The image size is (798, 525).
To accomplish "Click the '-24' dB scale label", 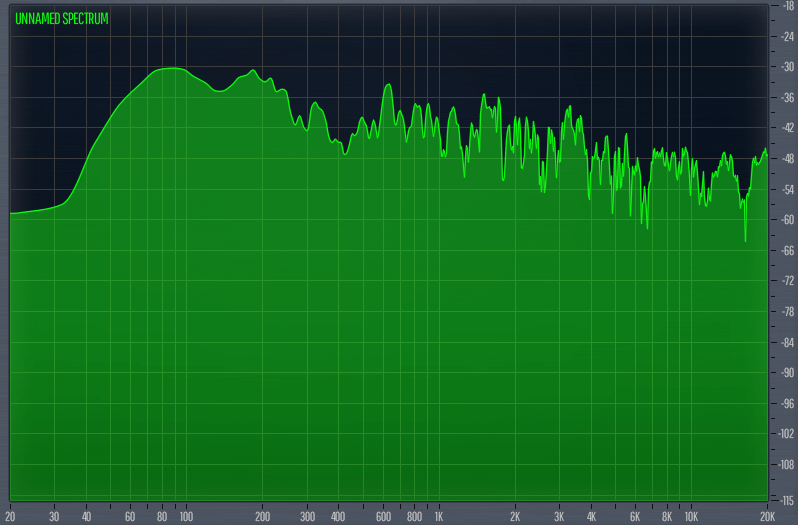I will tap(787, 37).
